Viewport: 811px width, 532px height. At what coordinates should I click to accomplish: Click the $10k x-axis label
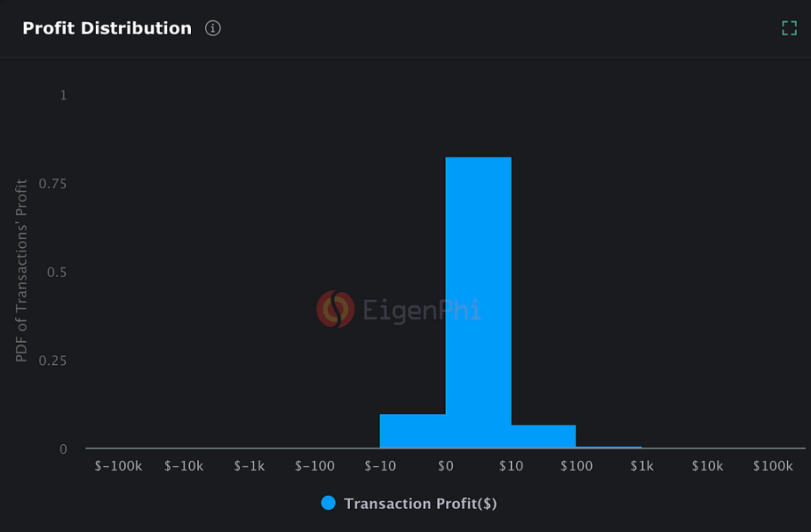click(x=707, y=466)
